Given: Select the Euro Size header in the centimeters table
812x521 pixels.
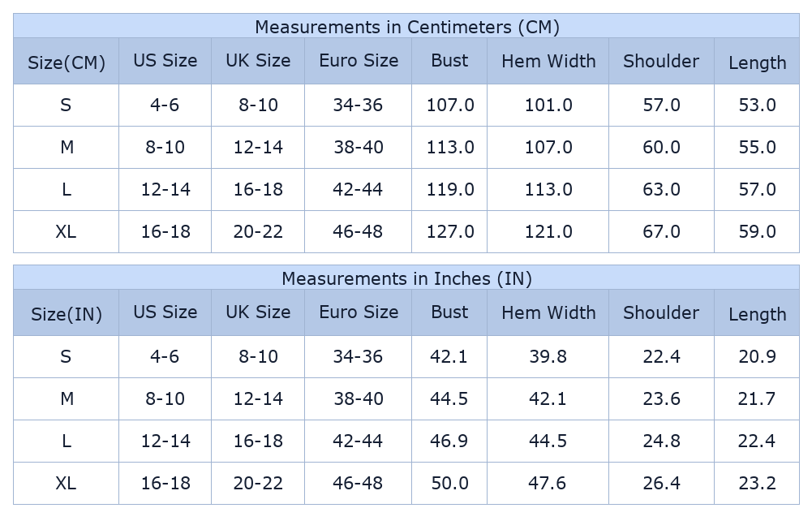Looking at the screenshot, I should tap(359, 61).
